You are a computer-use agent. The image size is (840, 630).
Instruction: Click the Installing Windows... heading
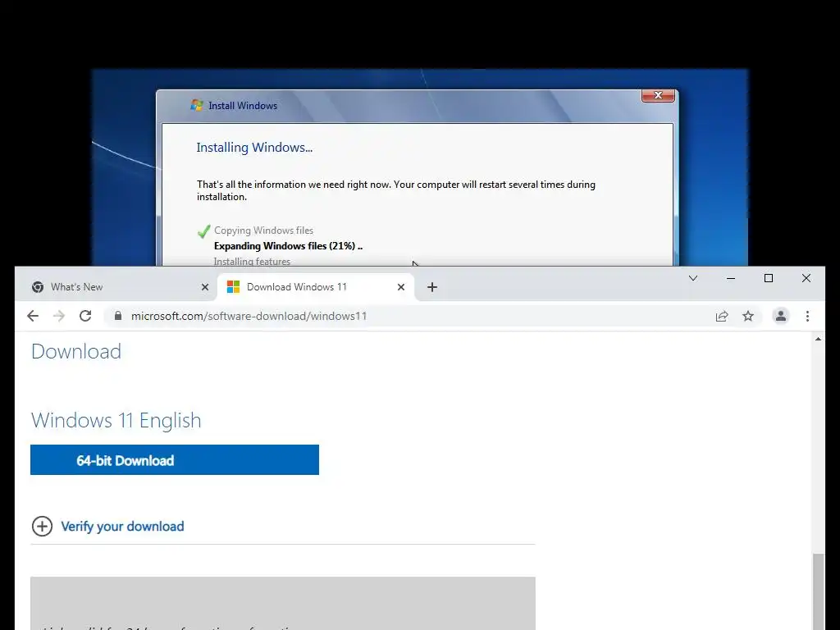tap(254, 148)
